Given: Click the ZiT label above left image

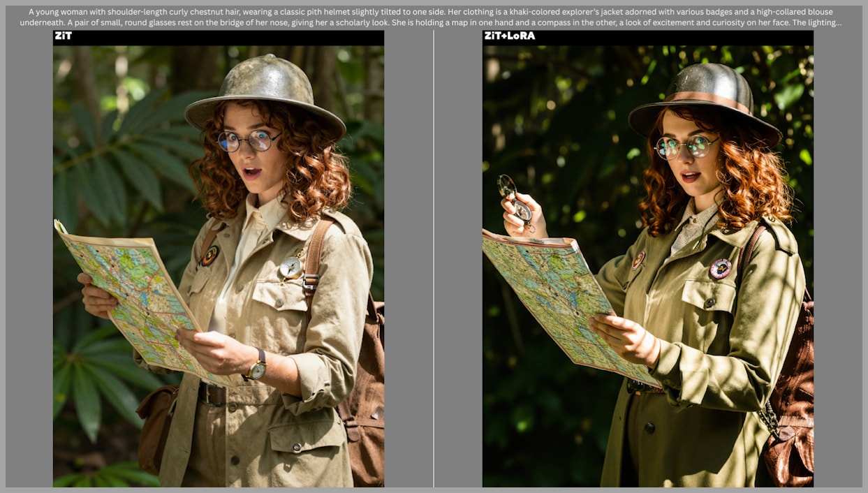Looking at the screenshot, I should 63,36.
